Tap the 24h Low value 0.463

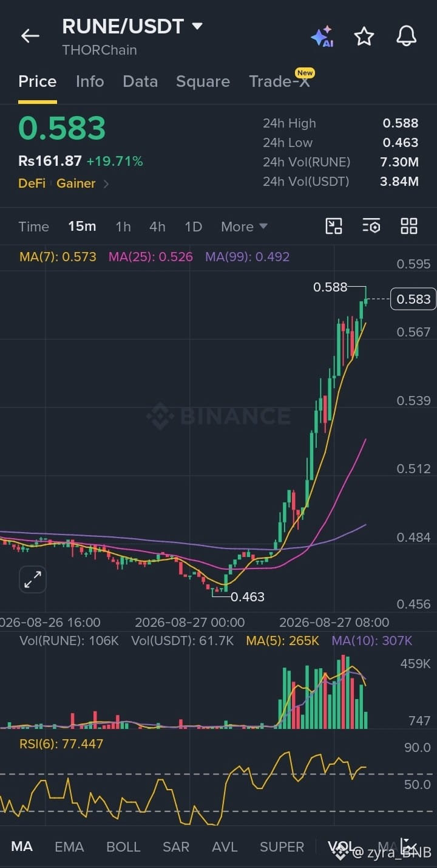[401, 143]
